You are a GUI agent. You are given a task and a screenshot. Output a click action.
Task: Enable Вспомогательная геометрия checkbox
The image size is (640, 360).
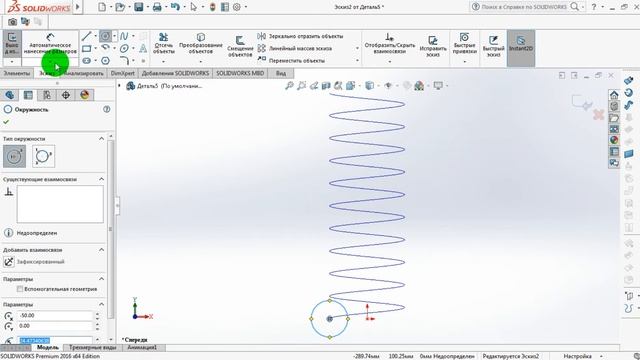click(20, 289)
